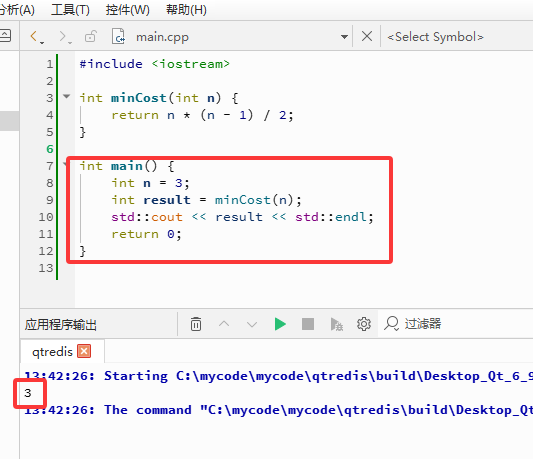The width and height of the screenshot is (533, 459).
Task: Click the C++ file icon beside main.cpp
Action: 118,36
